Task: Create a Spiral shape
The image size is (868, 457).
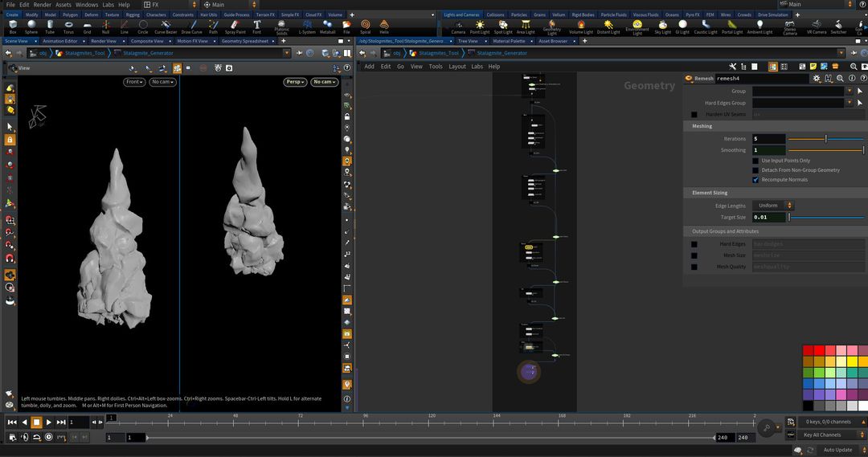Action: [x=366, y=27]
